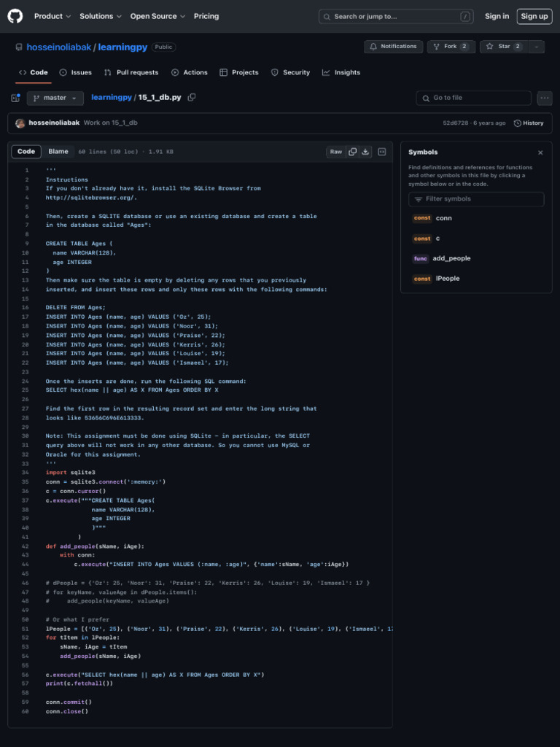Screen dimensions: 560x747
Task: Switch to the Security tab
Action: (290, 72)
